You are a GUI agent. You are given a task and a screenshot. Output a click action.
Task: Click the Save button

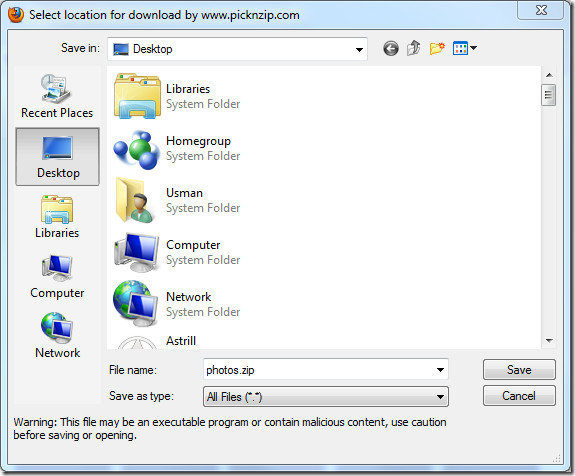(x=519, y=370)
